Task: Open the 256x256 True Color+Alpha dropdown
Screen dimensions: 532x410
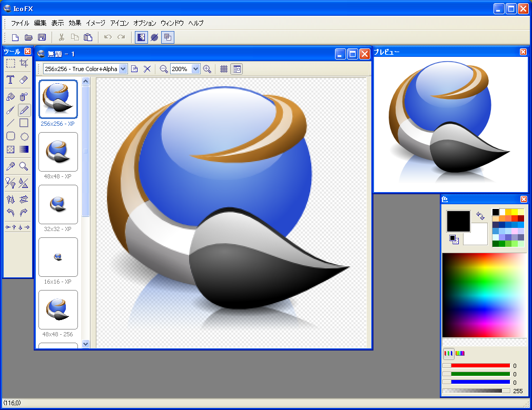Action: (x=123, y=69)
